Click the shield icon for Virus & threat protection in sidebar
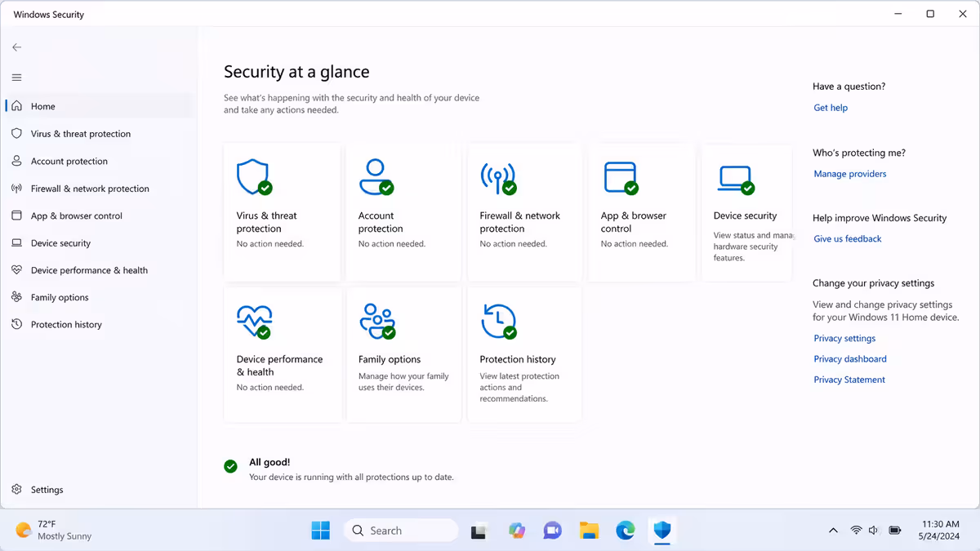Image resolution: width=980 pixels, height=551 pixels. pyautogui.click(x=16, y=133)
